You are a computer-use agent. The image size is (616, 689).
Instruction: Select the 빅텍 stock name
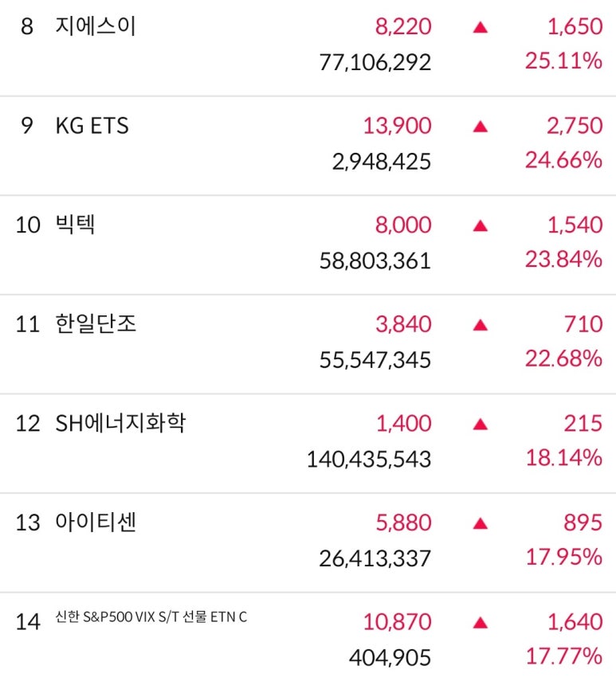tap(75, 224)
